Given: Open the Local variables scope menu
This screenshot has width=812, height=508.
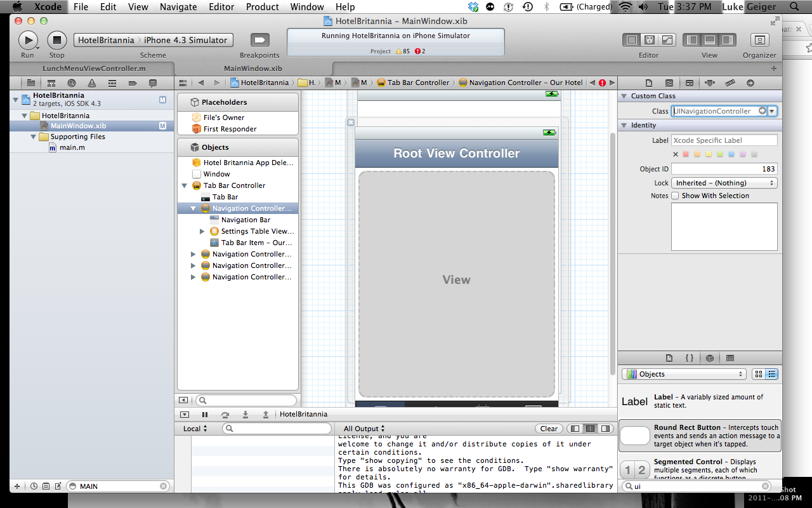Looking at the screenshot, I should [195, 429].
